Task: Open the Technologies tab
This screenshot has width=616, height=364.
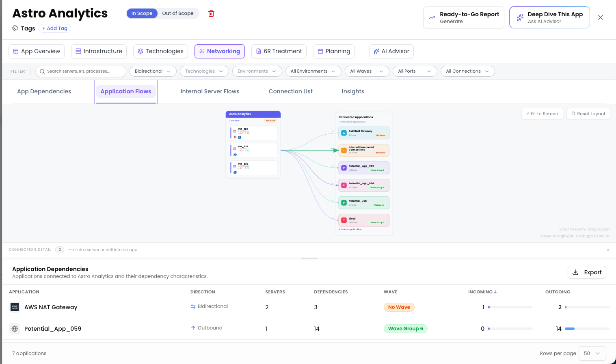Action: [161, 51]
